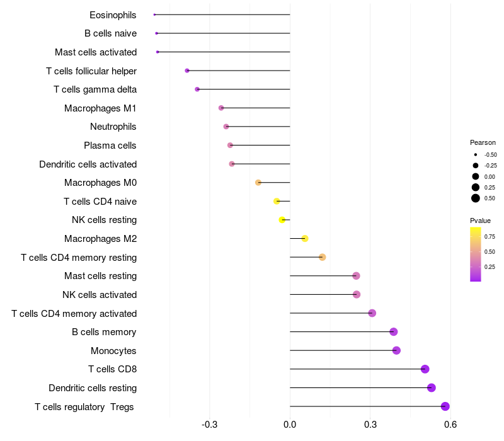Click the Pvalue color gradient bar
Viewport: 504px width, 441px height.
pos(476,255)
